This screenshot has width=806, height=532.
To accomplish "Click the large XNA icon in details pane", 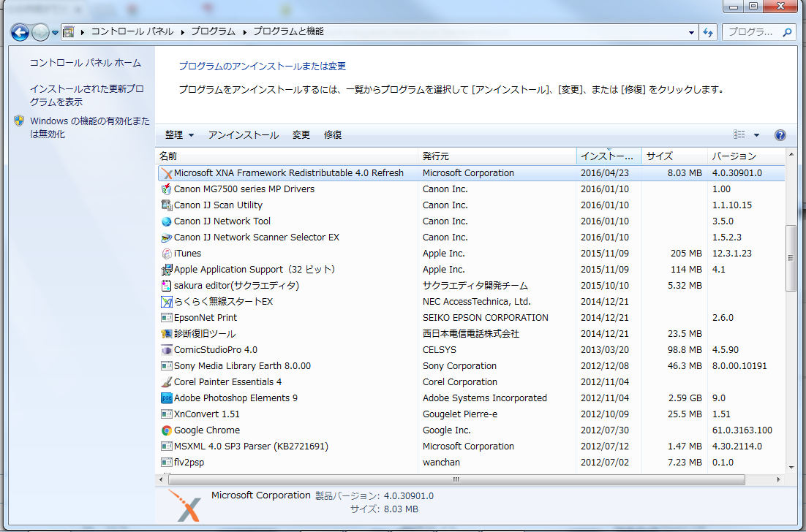I will [184, 505].
